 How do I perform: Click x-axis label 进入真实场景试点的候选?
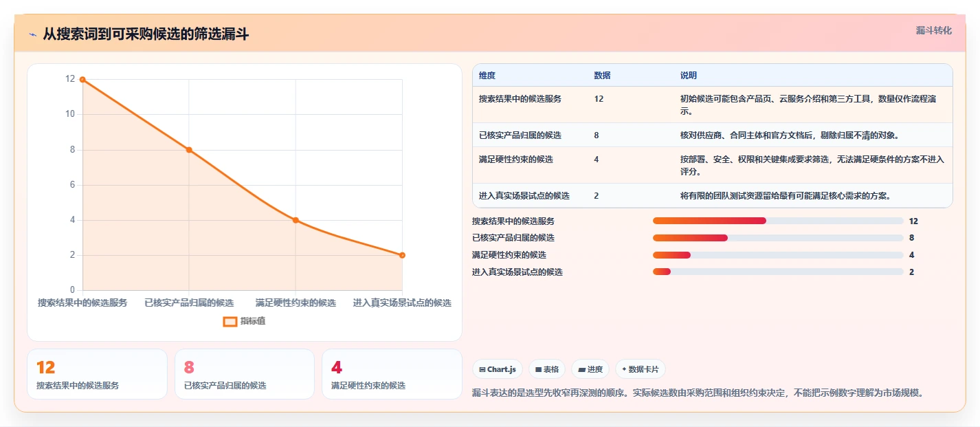(x=402, y=303)
